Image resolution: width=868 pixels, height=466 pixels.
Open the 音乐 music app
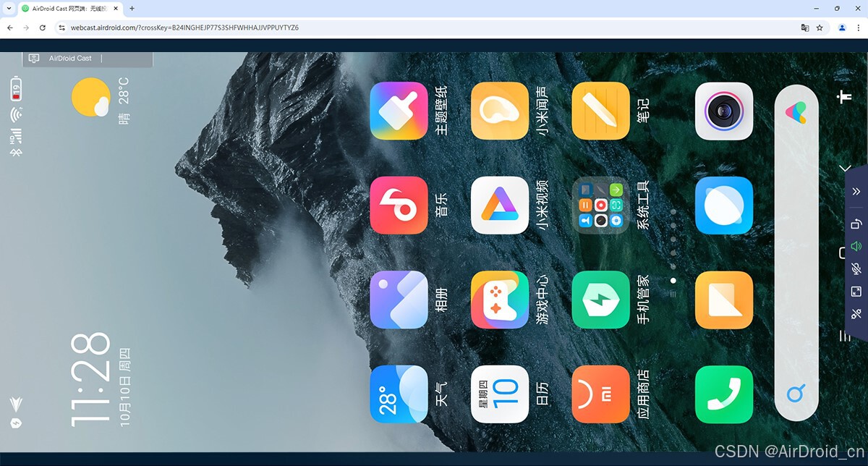[399, 206]
